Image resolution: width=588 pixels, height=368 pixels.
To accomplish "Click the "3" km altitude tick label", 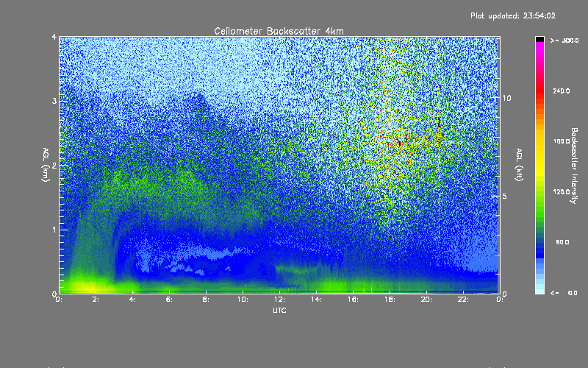I will pyautogui.click(x=54, y=101).
